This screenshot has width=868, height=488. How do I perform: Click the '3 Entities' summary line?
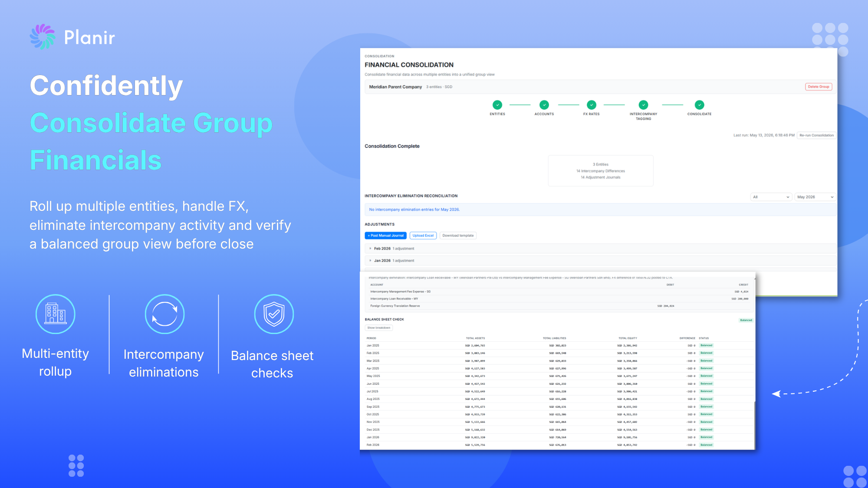point(601,164)
